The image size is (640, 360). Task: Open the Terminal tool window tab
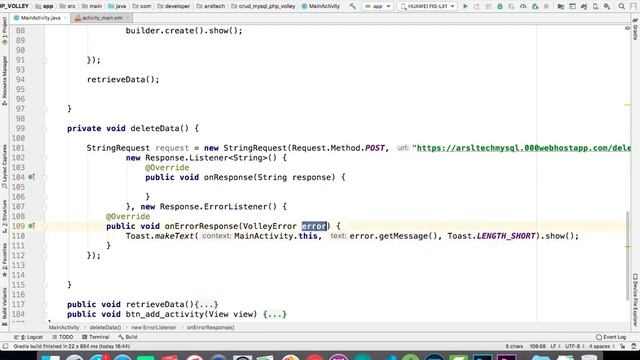click(x=95, y=337)
